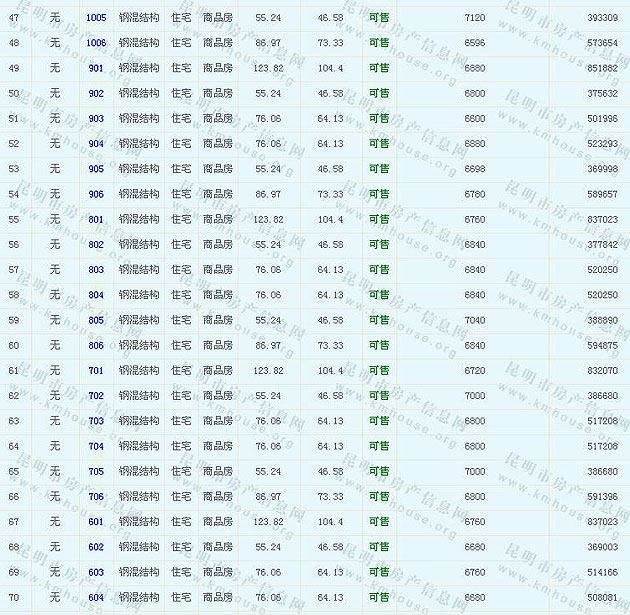The height and width of the screenshot is (615, 630).
Task: Open room 801 link
Action: (x=96, y=220)
